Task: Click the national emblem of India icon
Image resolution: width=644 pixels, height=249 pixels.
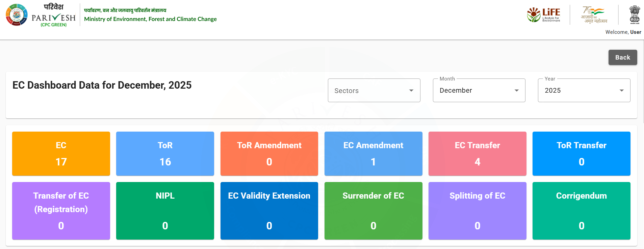Action: (x=635, y=15)
